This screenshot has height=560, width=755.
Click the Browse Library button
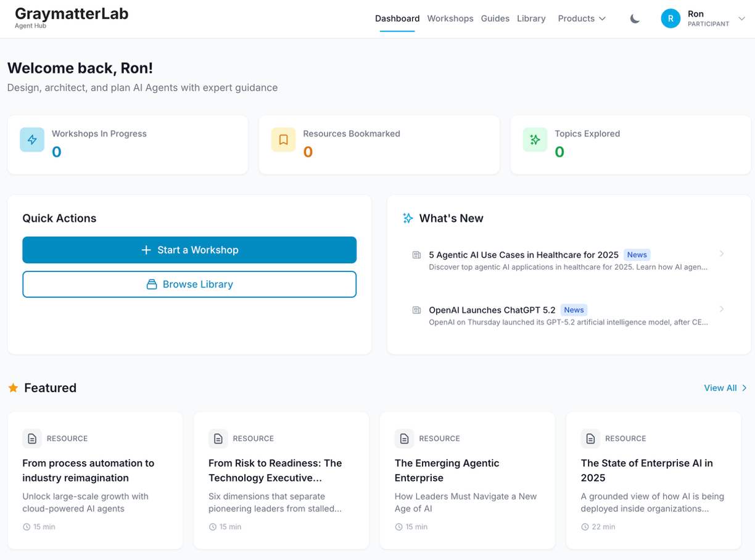pyautogui.click(x=189, y=284)
